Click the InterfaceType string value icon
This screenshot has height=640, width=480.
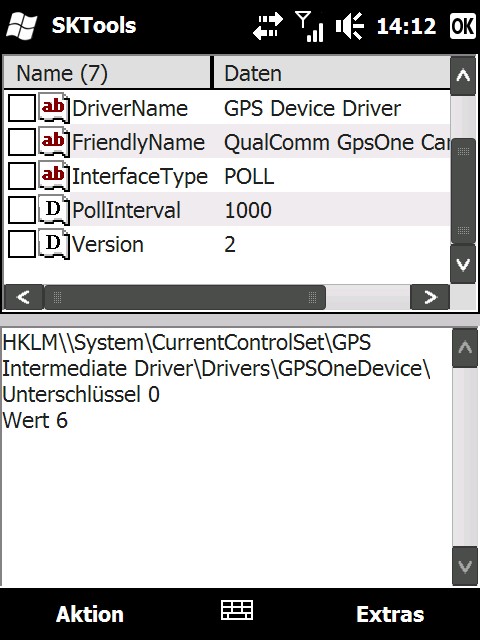[x=54, y=176]
